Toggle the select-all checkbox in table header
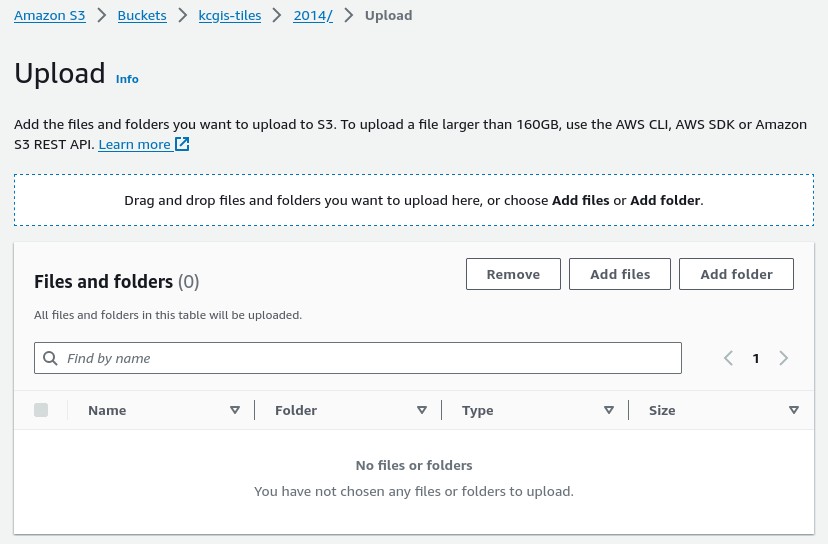The image size is (828, 544). click(41, 410)
